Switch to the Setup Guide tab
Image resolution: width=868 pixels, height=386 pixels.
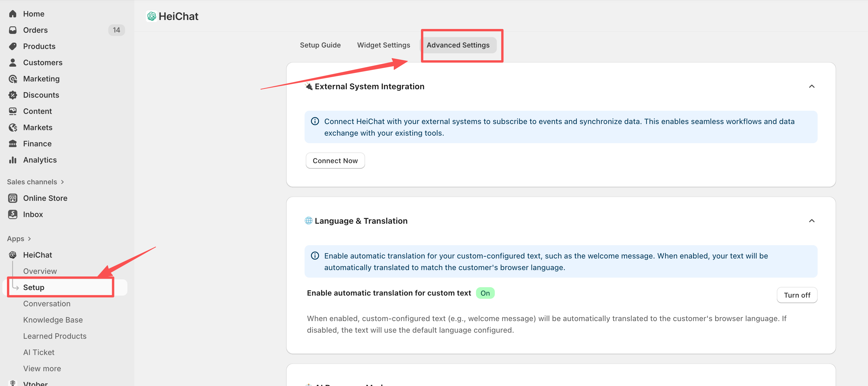(x=320, y=45)
